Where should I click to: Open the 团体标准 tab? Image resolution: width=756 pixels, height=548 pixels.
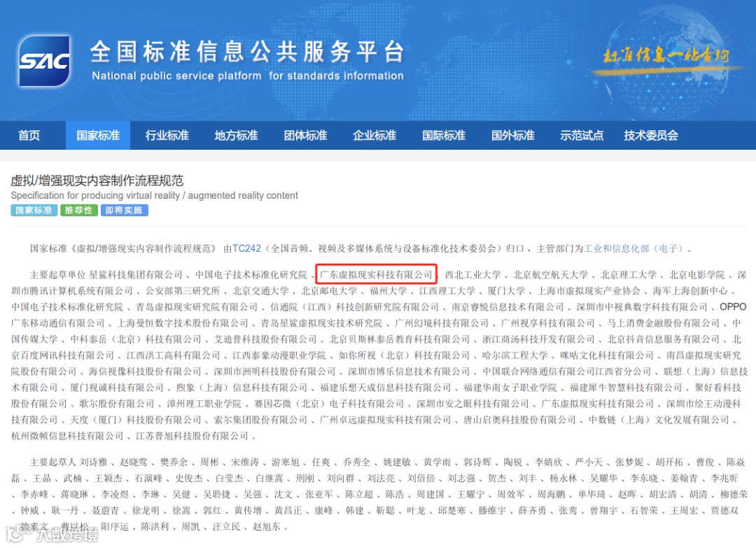pos(305,136)
